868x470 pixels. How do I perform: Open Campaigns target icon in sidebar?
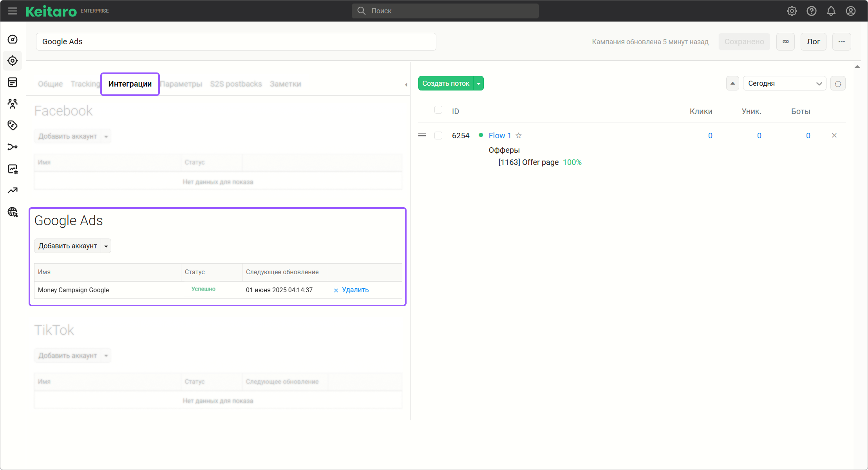13,61
